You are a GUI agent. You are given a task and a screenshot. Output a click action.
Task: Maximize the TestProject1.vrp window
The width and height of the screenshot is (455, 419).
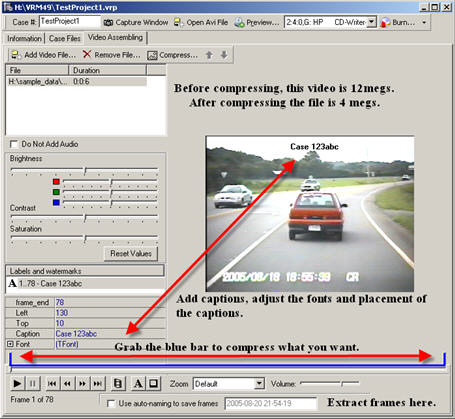click(435, 7)
